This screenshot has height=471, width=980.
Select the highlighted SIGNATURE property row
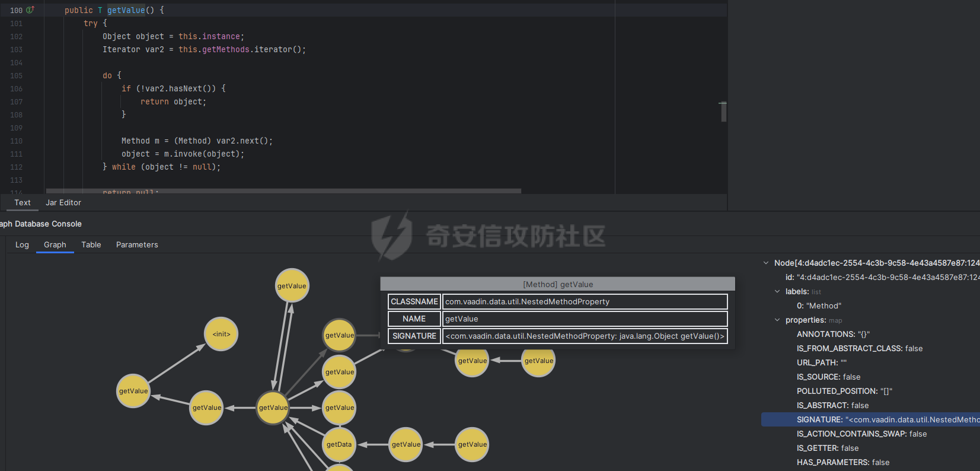[870, 419]
